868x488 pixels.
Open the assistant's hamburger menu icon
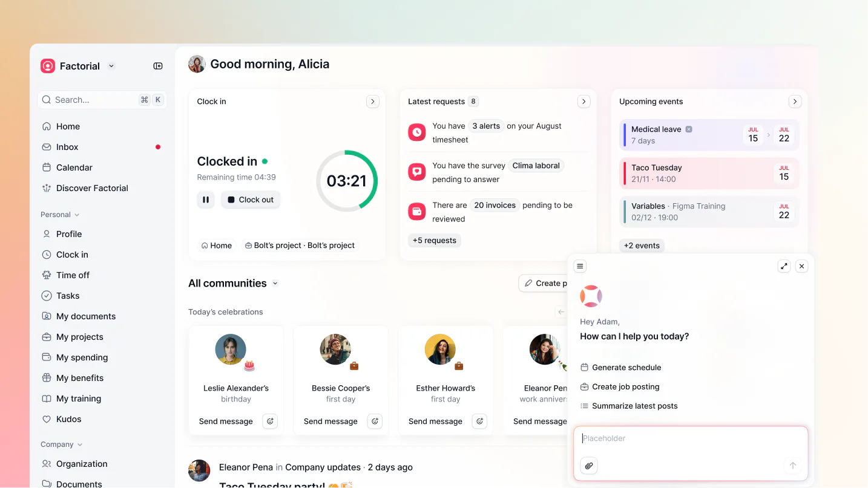point(579,265)
